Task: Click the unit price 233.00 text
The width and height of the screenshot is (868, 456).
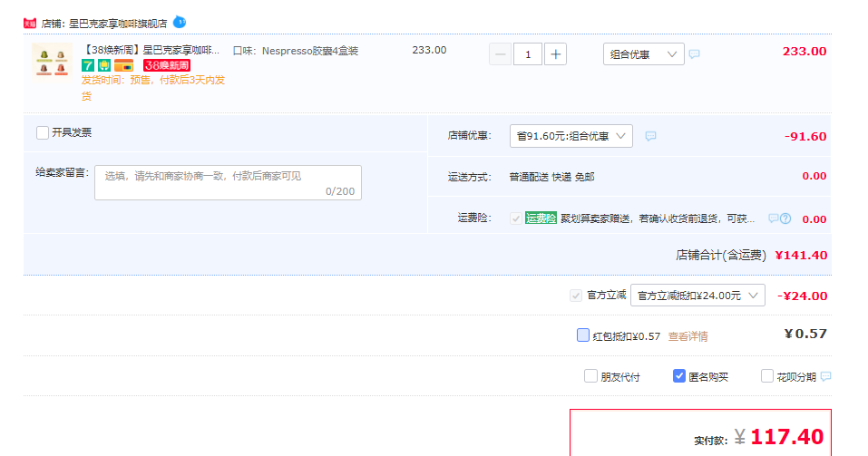Action: pyautogui.click(x=429, y=50)
